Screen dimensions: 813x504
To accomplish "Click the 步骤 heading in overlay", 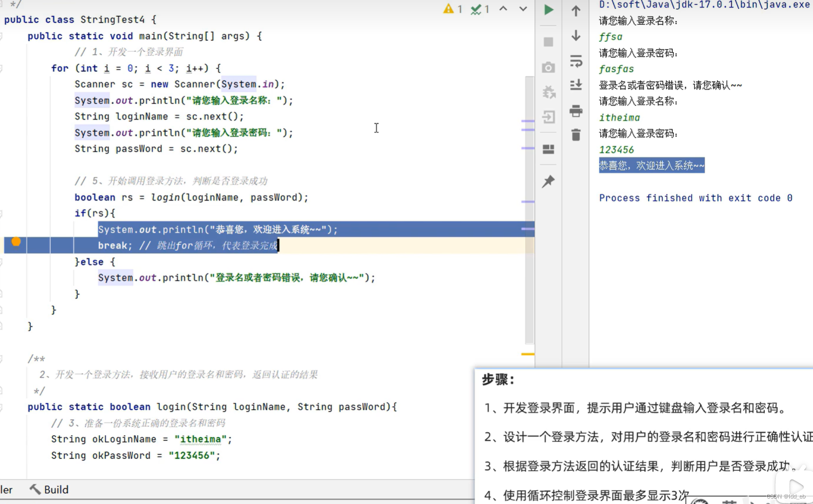I will click(498, 379).
